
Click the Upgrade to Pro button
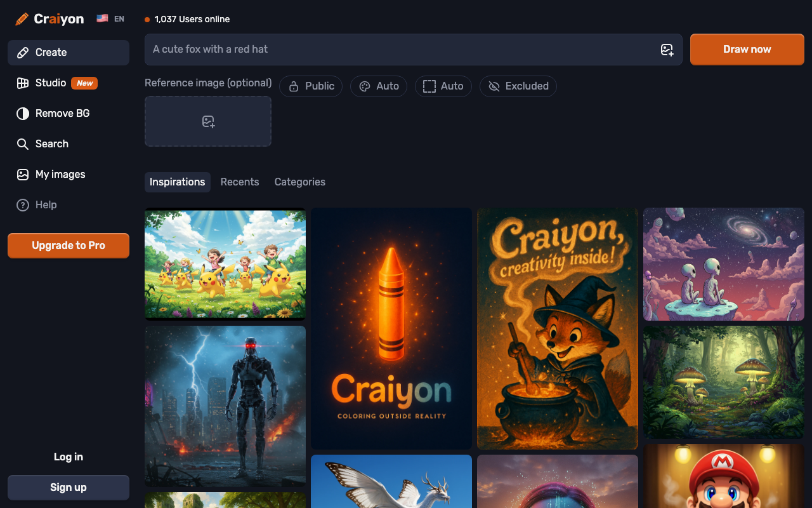pos(69,246)
